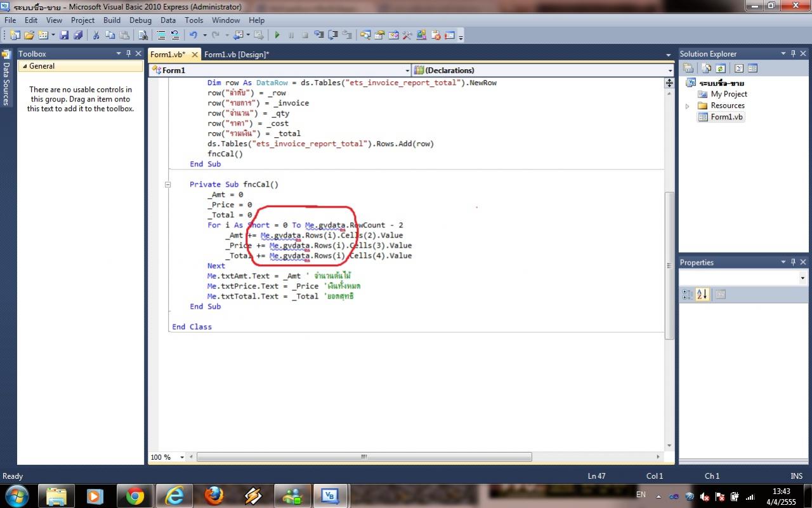Open My Project in Solution Explorer
This screenshot has width=812, height=508.
point(728,94)
